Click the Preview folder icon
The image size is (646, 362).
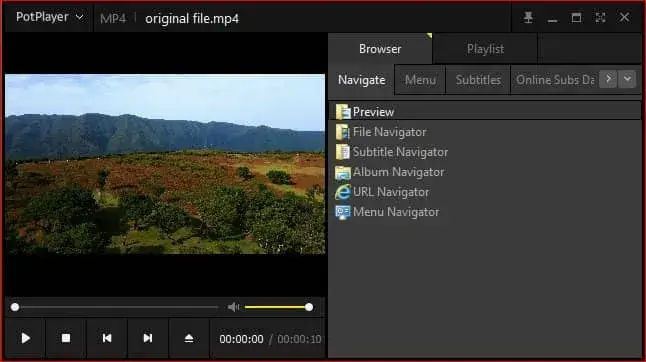pyautogui.click(x=342, y=112)
